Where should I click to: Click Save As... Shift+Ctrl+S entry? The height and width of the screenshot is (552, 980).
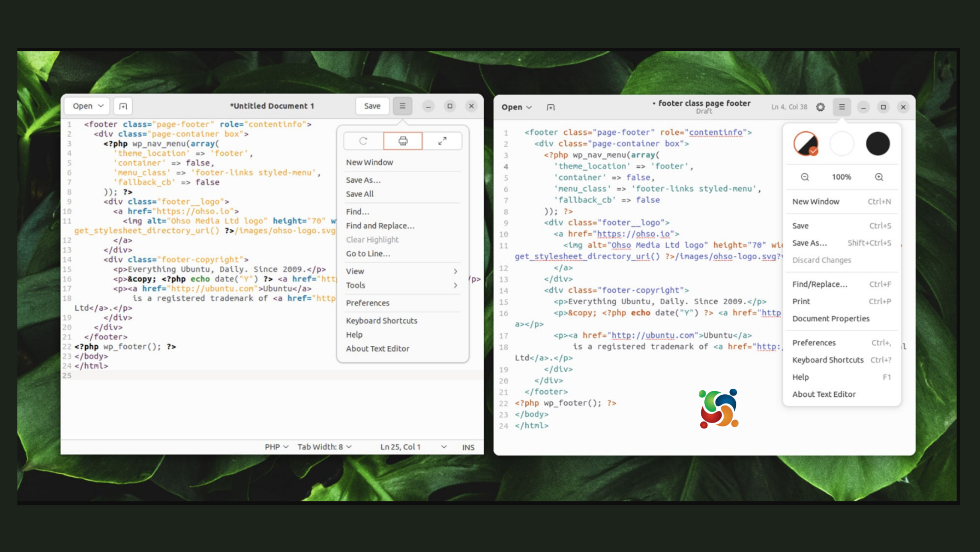(x=841, y=243)
